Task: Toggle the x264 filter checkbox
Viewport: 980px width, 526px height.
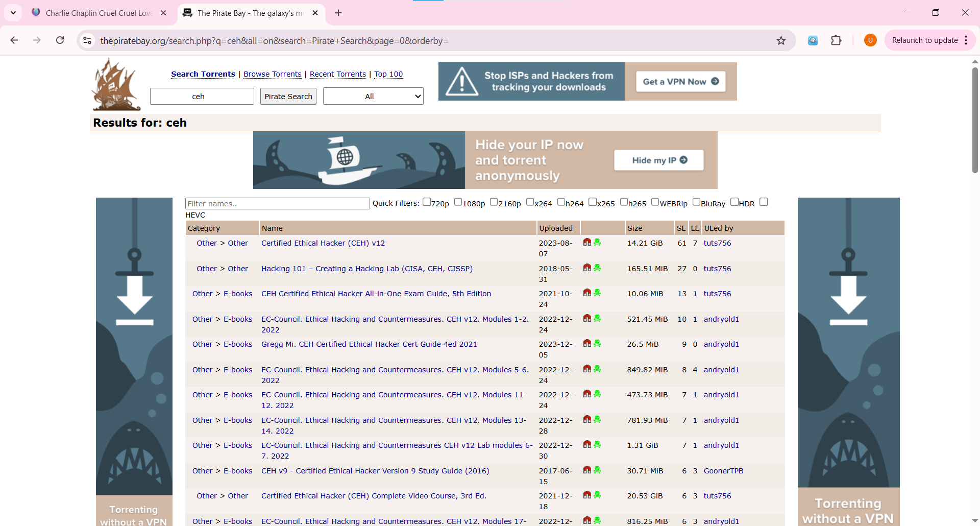Action: [530, 202]
